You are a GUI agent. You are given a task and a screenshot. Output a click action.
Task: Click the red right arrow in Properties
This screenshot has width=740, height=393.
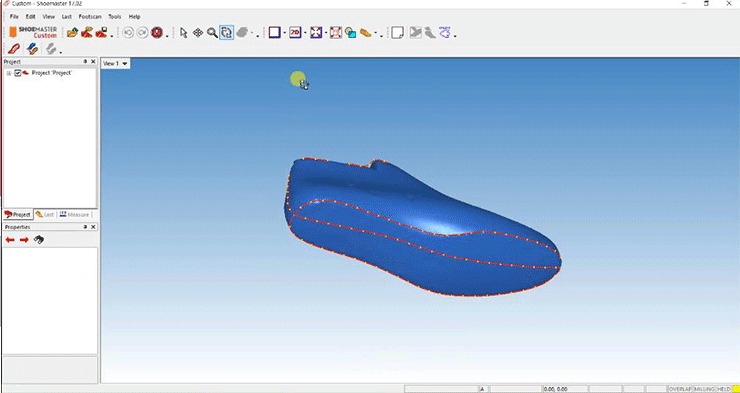tap(24, 240)
